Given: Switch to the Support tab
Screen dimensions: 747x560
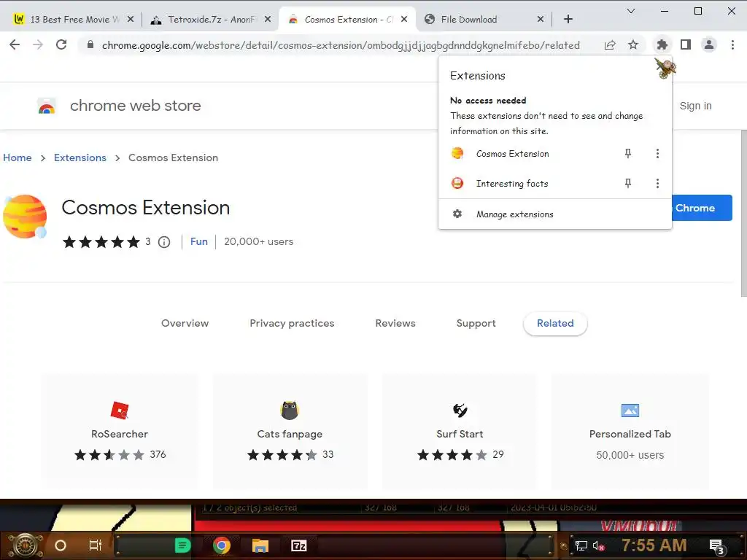Looking at the screenshot, I should 476,323.
